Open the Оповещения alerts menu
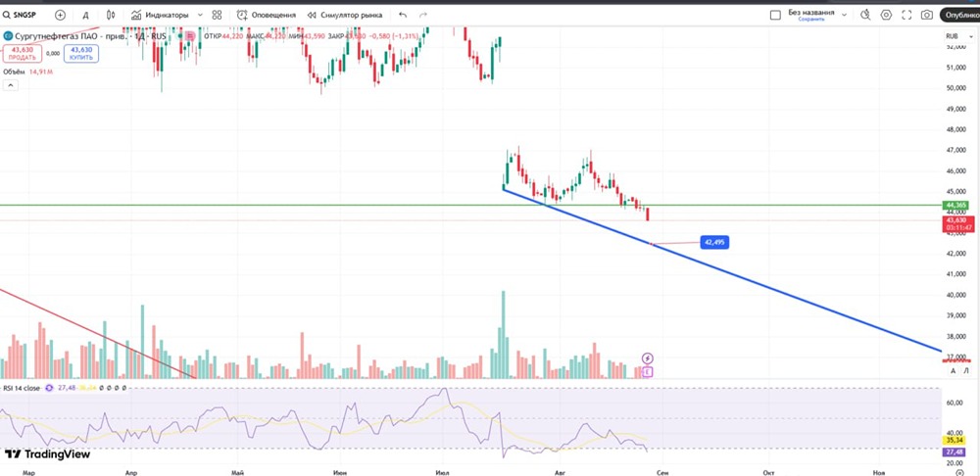The image size is (980, 476). coord(267,15)
